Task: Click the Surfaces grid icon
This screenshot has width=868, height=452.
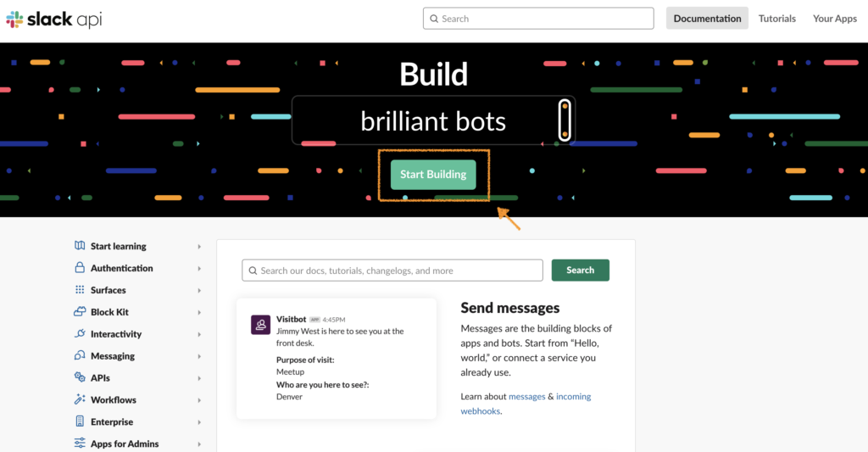Action: (80, 290)
